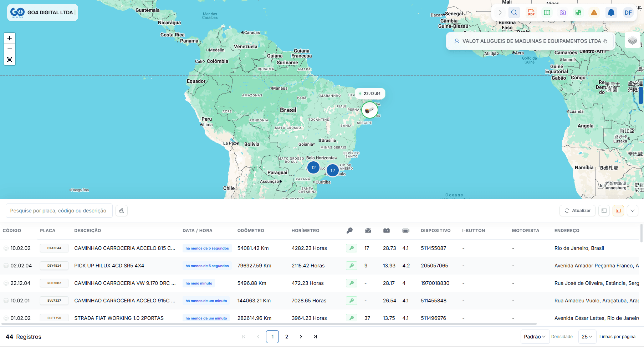Select row status circle for 10.02.01
This screenshot has width=644, height=347.
click(x=6, y=301)
